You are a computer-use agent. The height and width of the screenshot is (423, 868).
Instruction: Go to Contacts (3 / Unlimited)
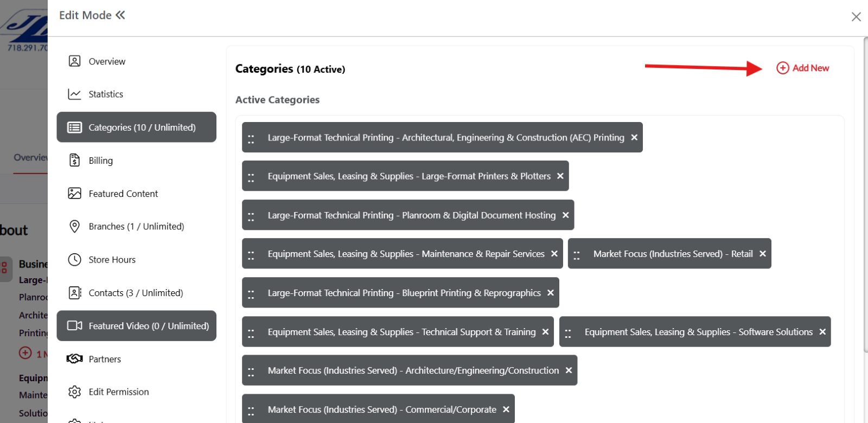click(x=136, y=293)
